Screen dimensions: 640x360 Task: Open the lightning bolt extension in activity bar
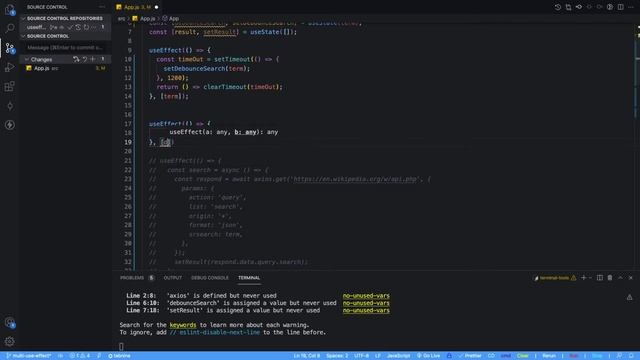[10, 125]
